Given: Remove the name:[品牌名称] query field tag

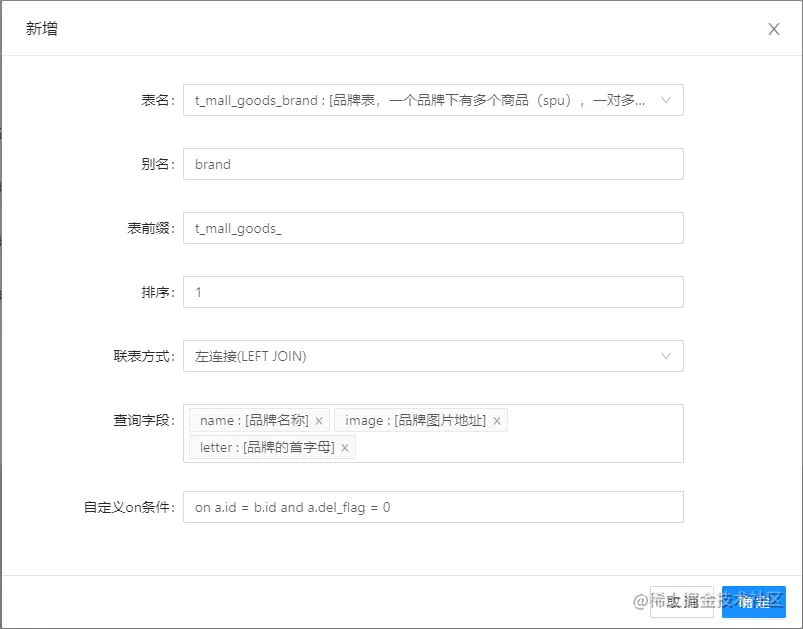Looking at the screenshot, I should point(318,420).
